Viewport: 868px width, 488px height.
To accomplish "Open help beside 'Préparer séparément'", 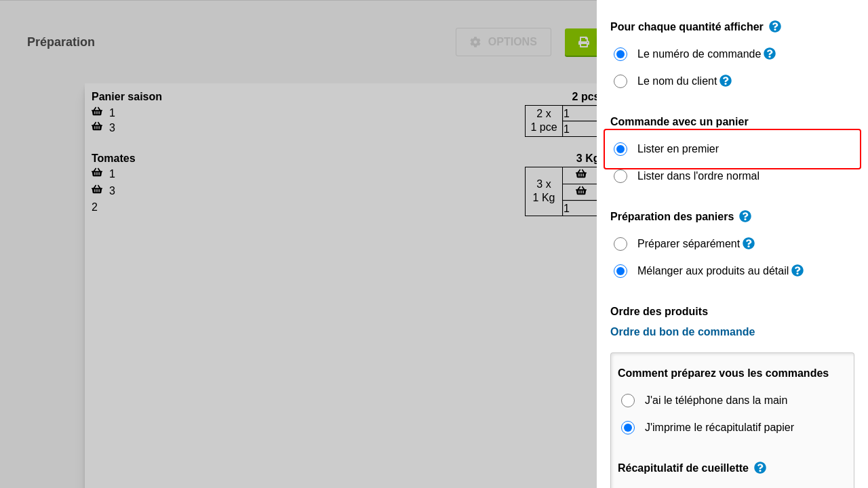I will (x=749, y=243).
